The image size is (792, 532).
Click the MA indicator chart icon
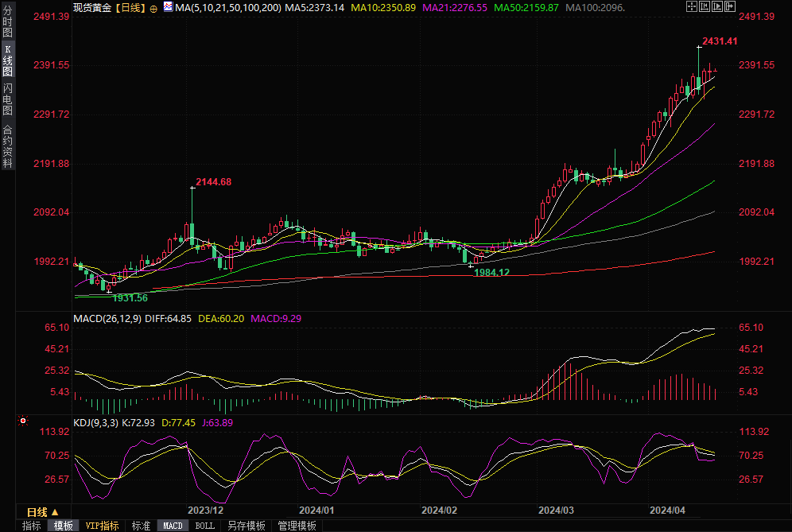(x=167, y=7)
